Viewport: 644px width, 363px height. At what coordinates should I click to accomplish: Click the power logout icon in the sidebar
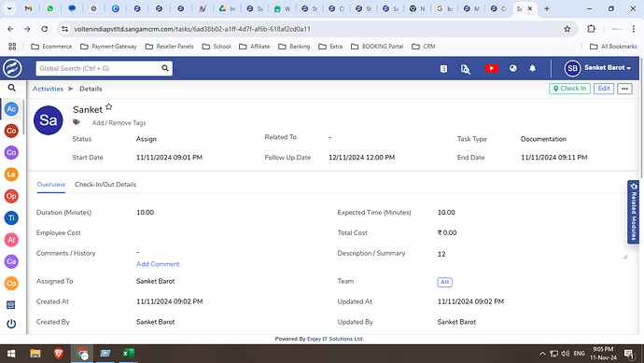pyautogui.click(x=11, y=324)
